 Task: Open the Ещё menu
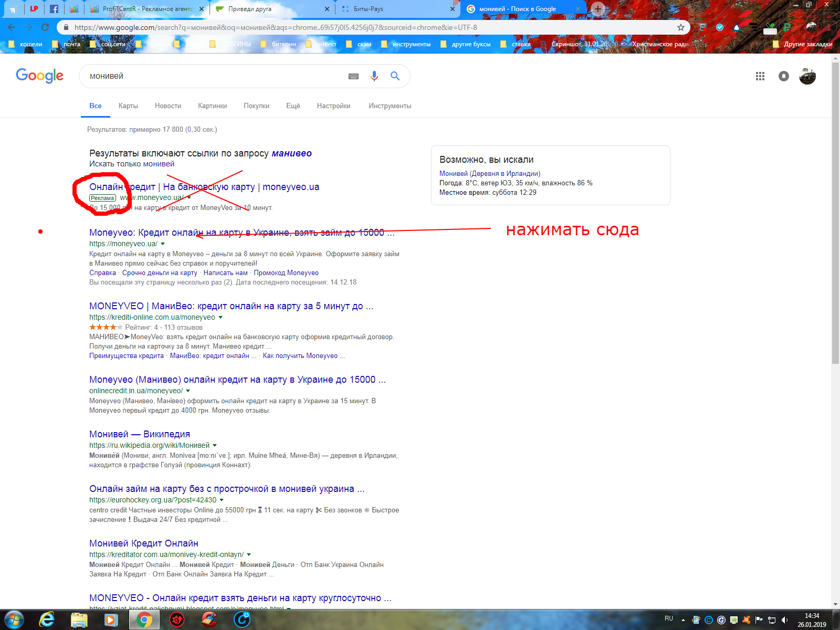[293, 106]
